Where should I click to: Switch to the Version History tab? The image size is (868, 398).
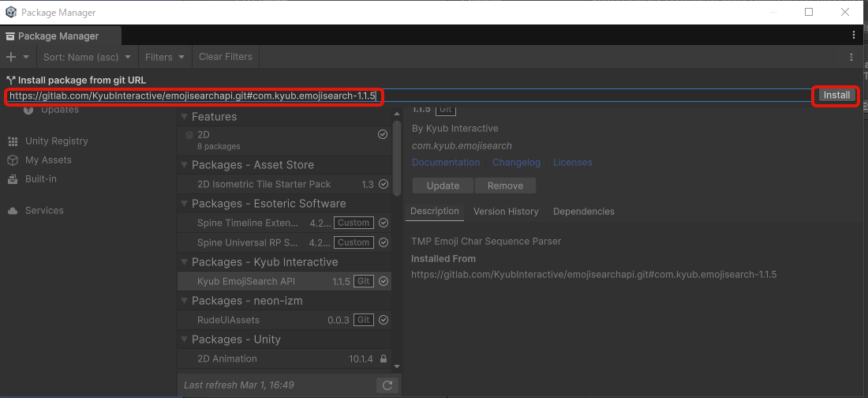coord(506,212)
